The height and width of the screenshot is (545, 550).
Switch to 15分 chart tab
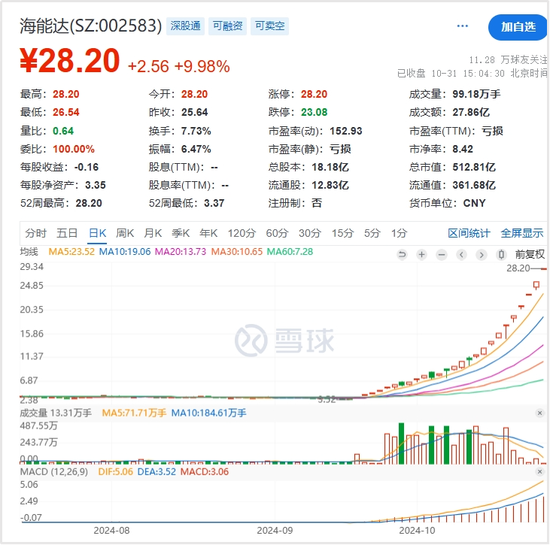343,233
